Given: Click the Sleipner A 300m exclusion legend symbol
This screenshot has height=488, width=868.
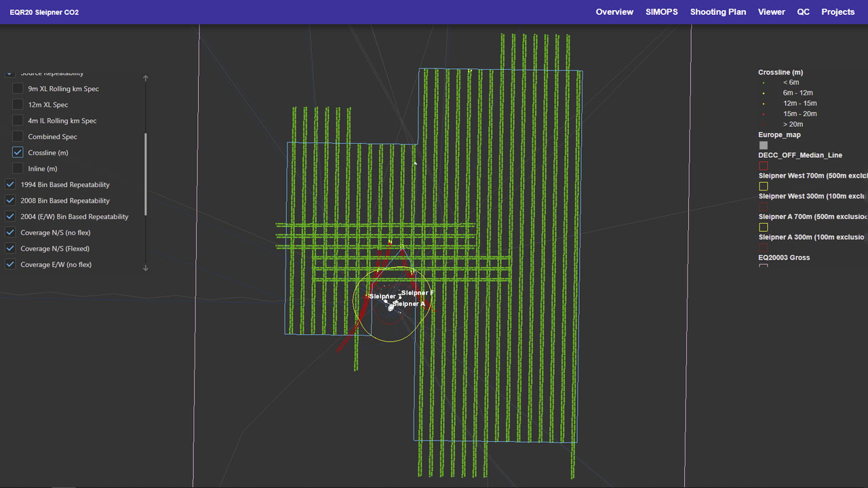Looking at the screenshot, I should [x=763, y=247].
